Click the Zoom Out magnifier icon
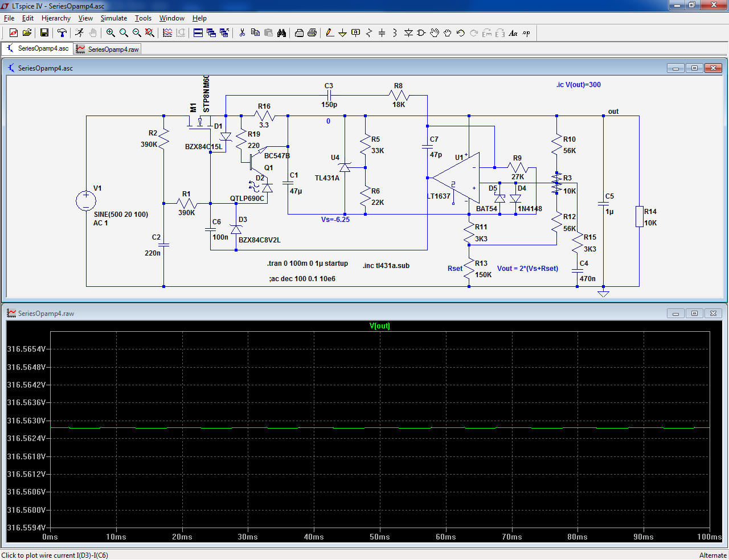The width and height of the screenshot is (729, 560). [x=137, y=33]
